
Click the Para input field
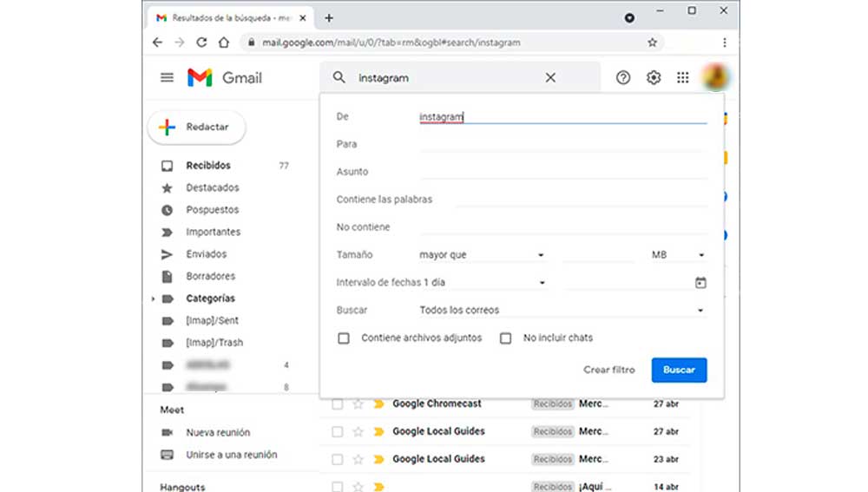(x=562, y=144)
